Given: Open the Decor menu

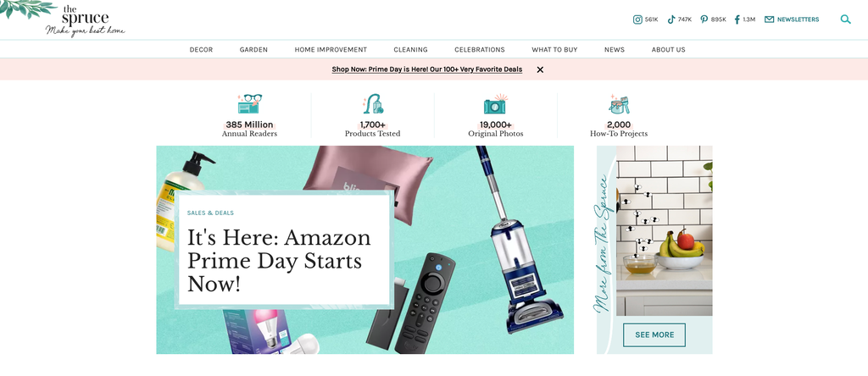Looking at the screenshot, I should pos(201,50).
